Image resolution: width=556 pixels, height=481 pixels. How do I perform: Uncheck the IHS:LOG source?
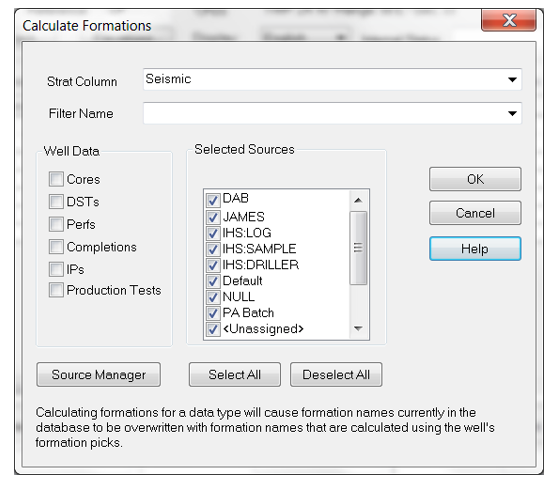coord(213,233)
